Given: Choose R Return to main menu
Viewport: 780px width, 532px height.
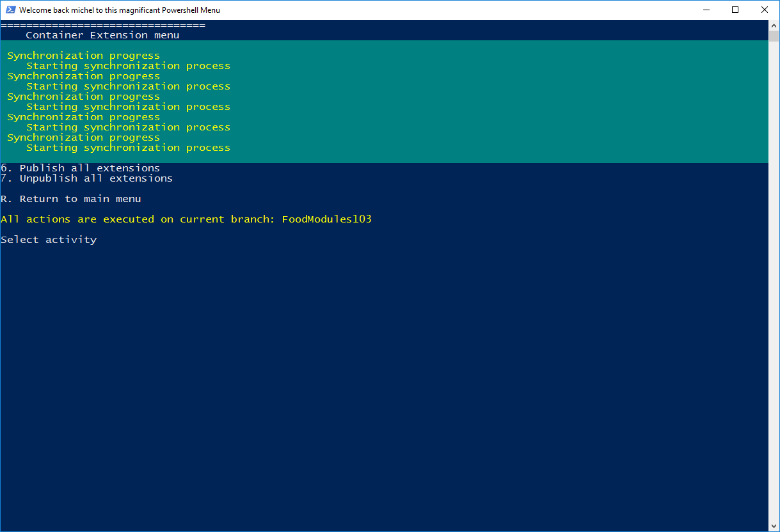Looking at the screenshot, I should tap(70, 198).
